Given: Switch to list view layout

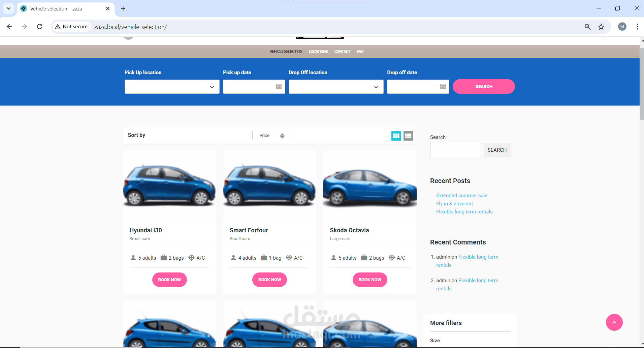Looking at the screenshot, I should click(x=408, y=136).
